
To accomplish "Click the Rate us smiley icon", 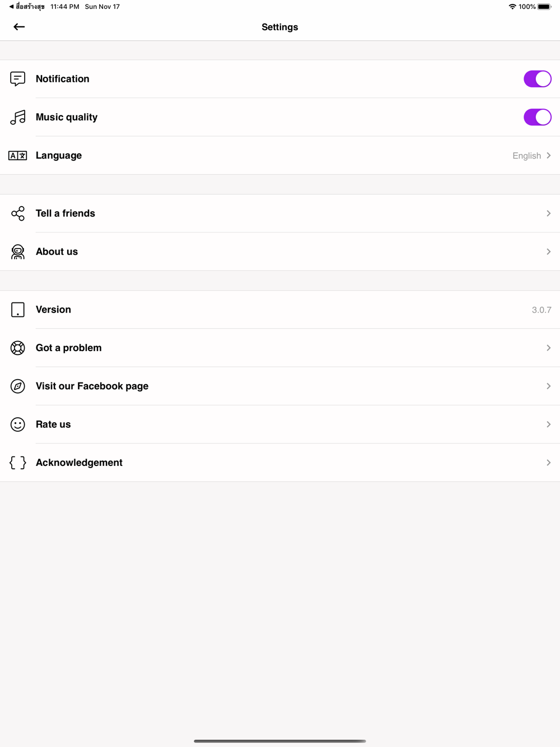I will pos(18,424).
